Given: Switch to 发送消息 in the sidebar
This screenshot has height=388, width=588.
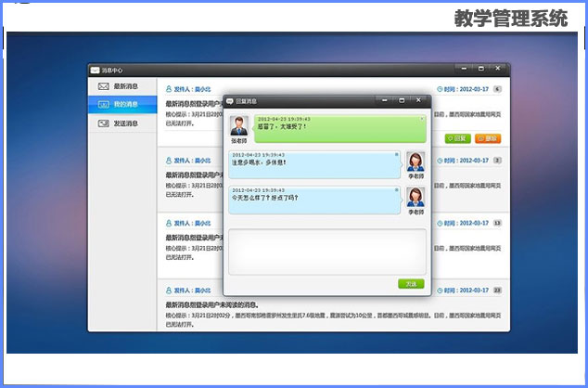Looking at the screenshot, I should click(121, 123).
